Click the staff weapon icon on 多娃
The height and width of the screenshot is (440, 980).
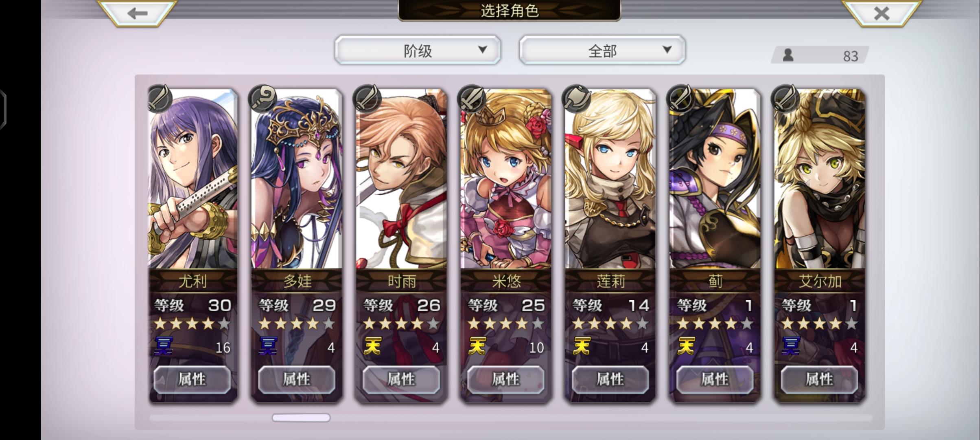(x=262, y=98)
